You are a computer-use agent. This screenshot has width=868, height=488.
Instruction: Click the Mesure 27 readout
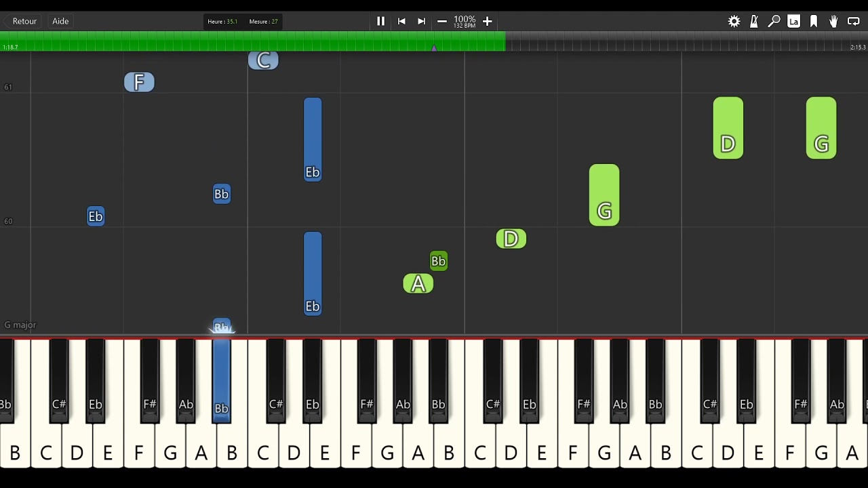263,22
